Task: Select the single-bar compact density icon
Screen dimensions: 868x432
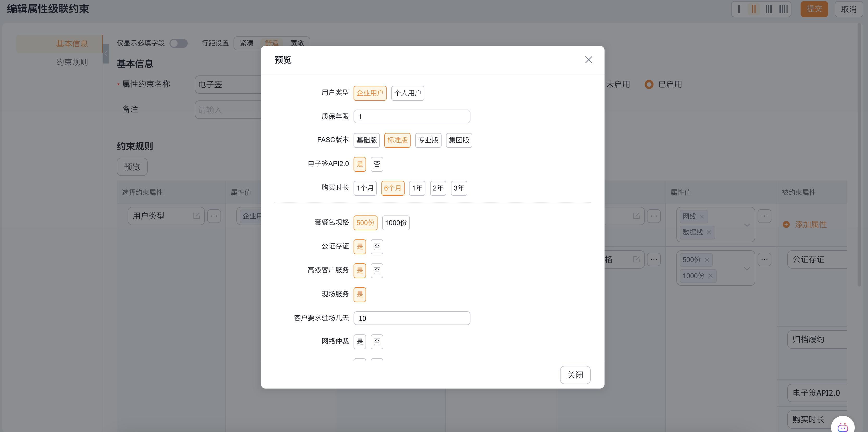Action: (739, 9)
